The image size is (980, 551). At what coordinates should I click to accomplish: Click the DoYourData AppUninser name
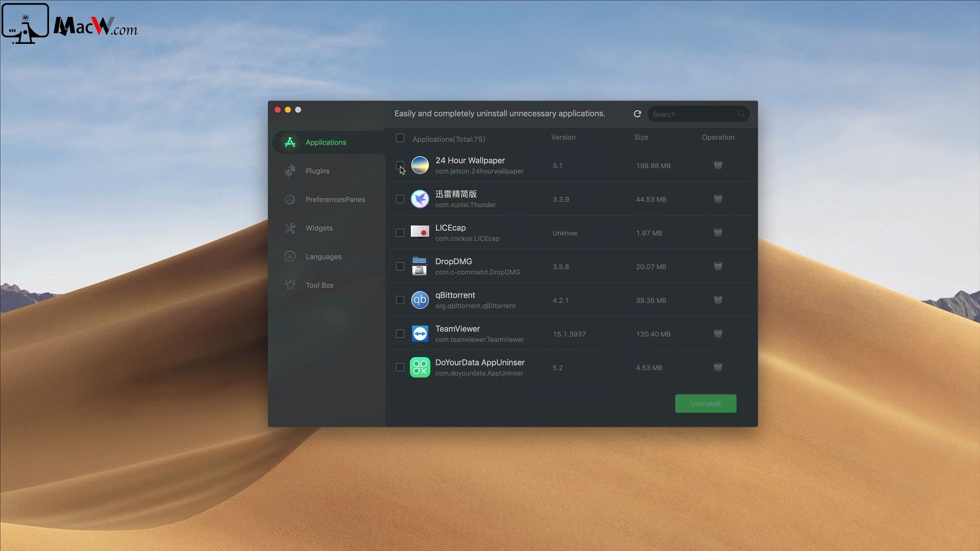pyautogui.click(x=480, y=362)
